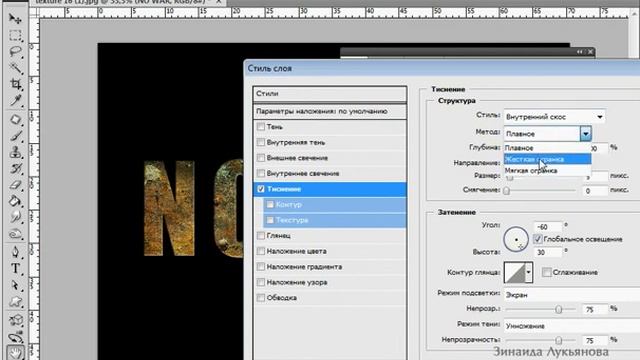Click the Высота value field
The image size is (640, 360).
pyautogui.click(x=548, y=252)
